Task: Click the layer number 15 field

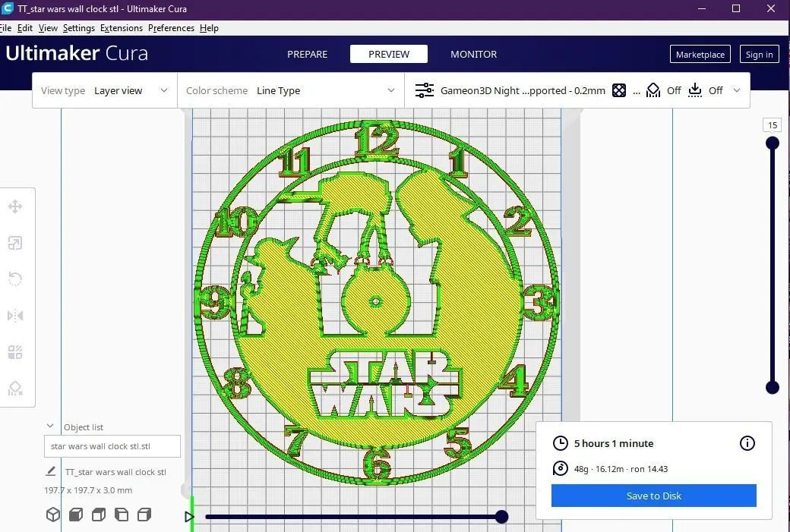Action: click(773, 124)
